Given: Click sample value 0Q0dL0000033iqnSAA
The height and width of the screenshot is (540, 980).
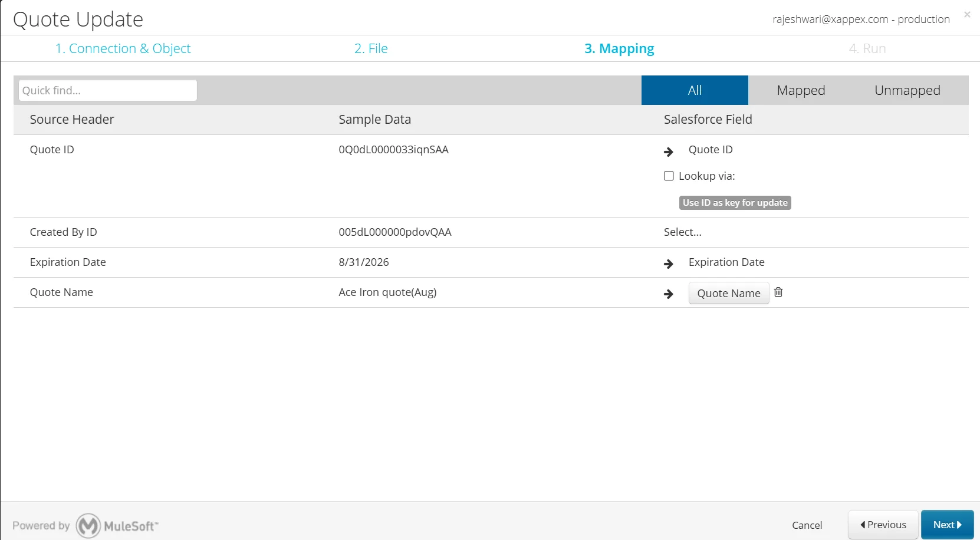Looking at the screenshot, I should click(393, 150).
